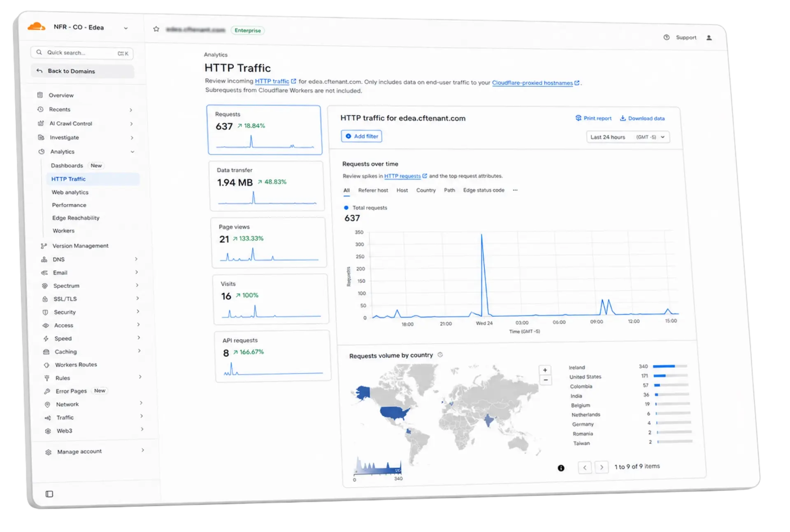
Task: Click the Ireland request volume bar
Action: tap(670, 366)
